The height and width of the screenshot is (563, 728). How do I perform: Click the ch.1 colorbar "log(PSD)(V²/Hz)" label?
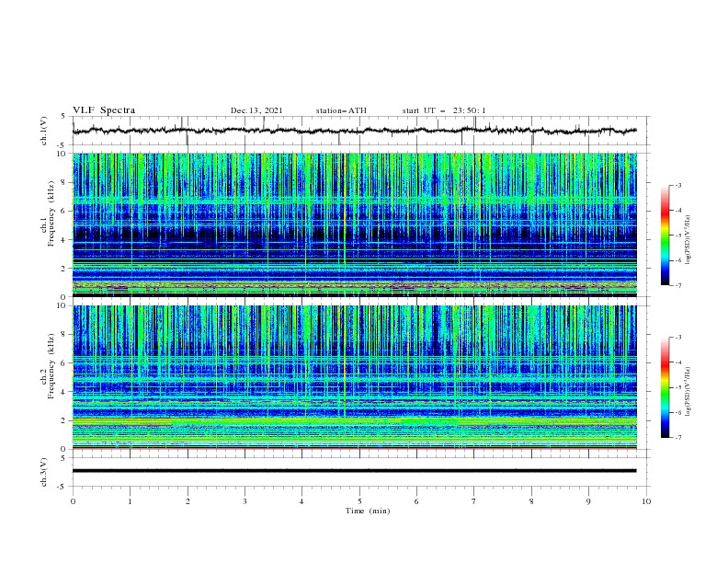[x=688, y=240]
